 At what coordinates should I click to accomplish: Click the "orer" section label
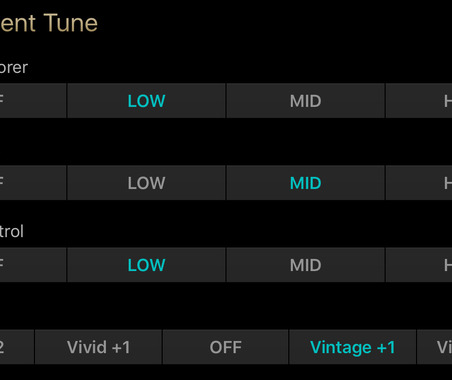pos(14,68)
